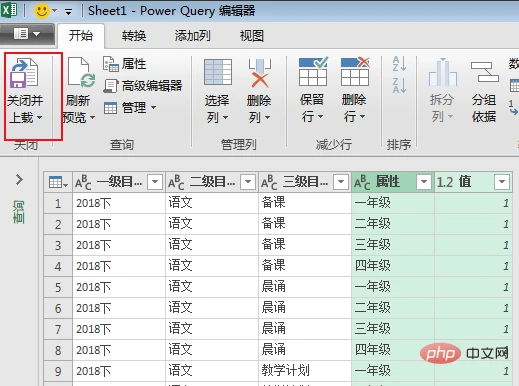
Task: Select row number 1
Action: (x=58, y=203)
